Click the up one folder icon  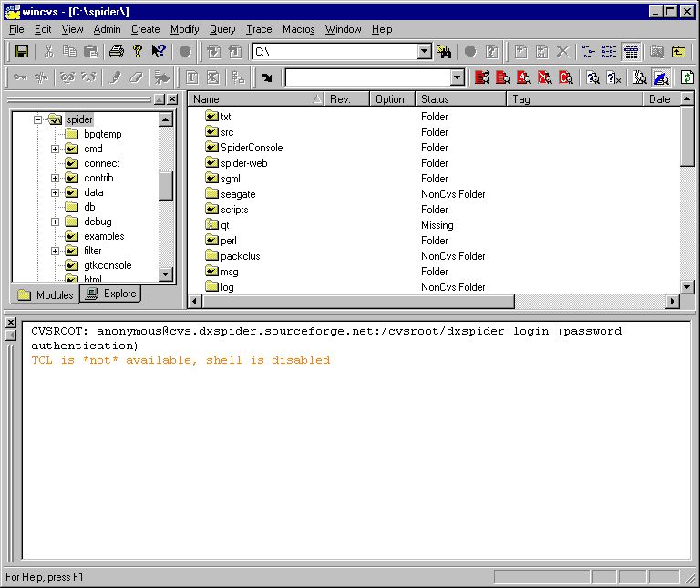678,52
